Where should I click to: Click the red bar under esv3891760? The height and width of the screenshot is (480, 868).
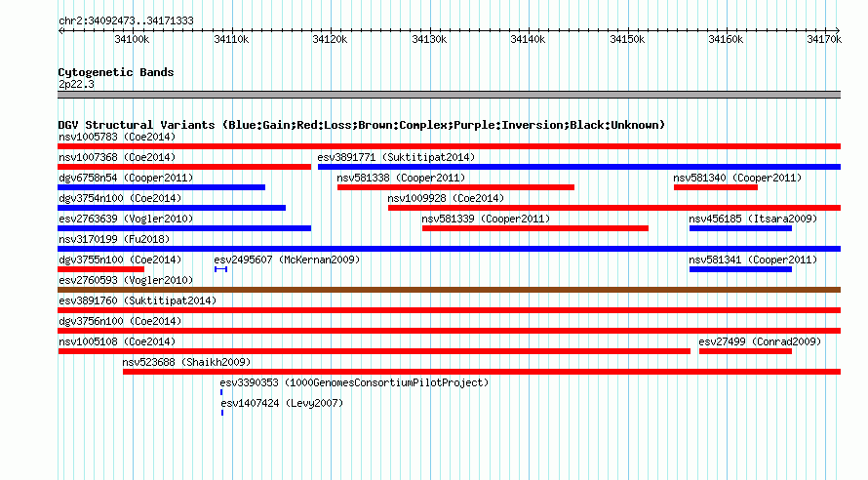click(x=449, y=310)
